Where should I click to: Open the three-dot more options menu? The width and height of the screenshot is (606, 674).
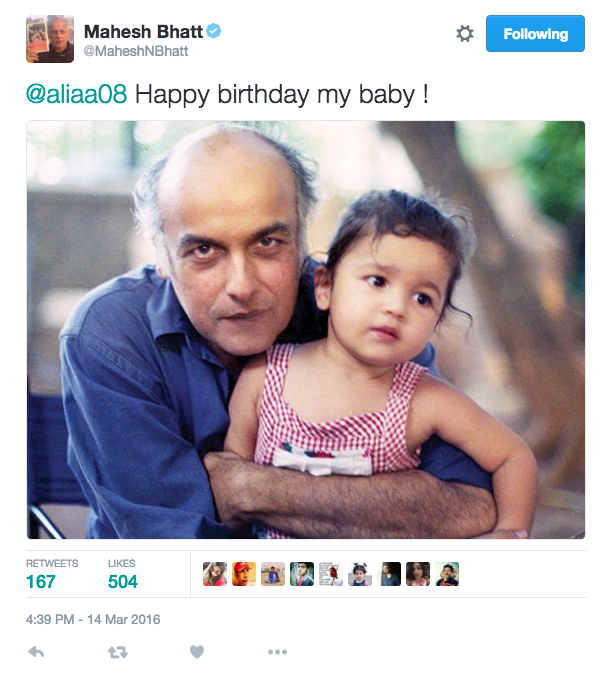point(277,652)
